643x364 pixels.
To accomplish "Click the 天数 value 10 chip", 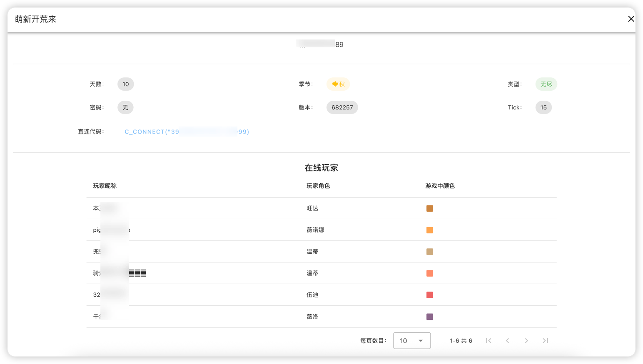I will [x=125, y=84].
